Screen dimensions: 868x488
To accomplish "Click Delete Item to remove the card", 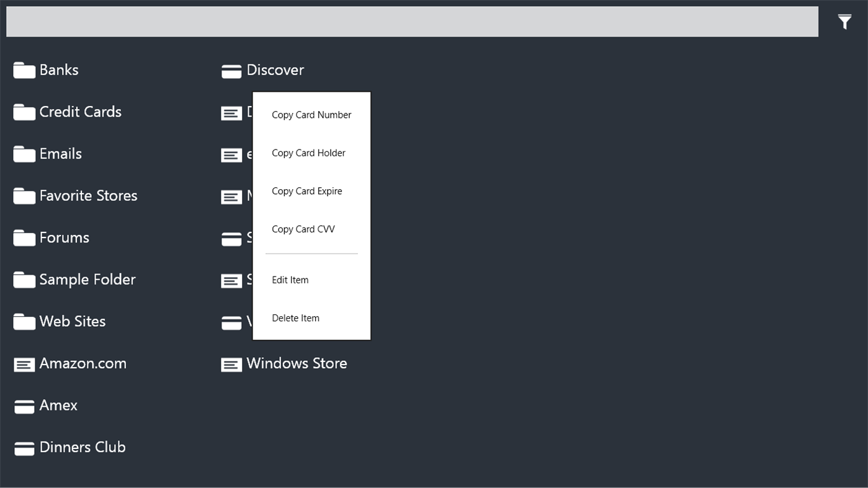I will pos(295,317).
